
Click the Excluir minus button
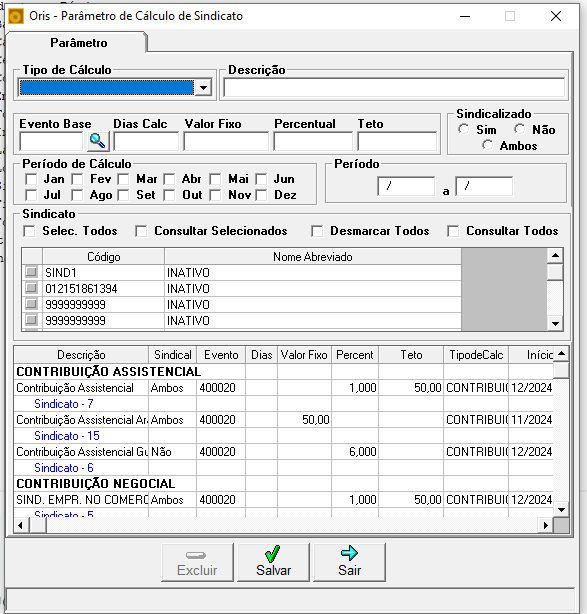(x=197, y=562)
